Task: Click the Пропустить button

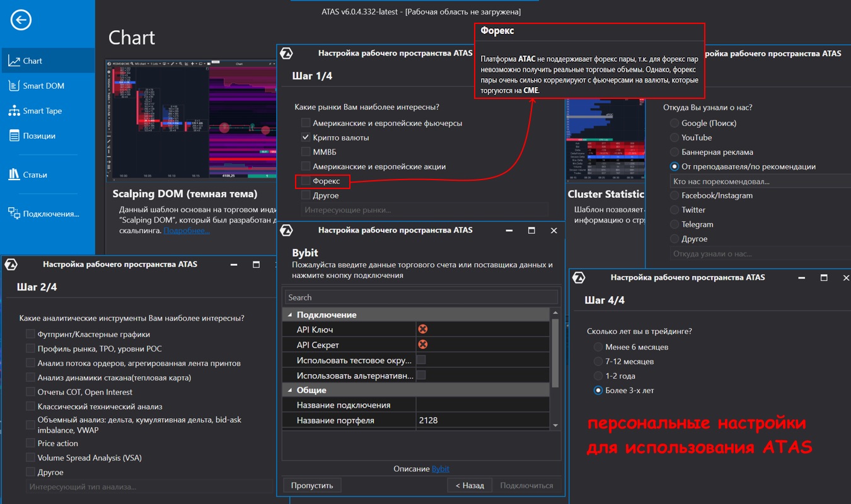Action: point(312,485)
